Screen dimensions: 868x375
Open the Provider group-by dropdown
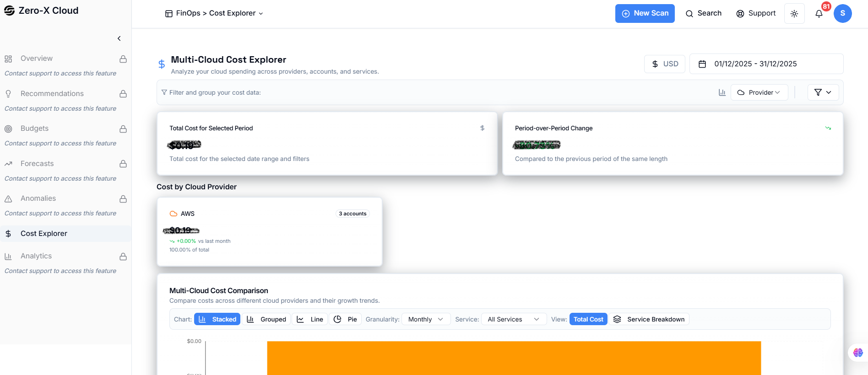pyautogui.click(x=759, y=92)
